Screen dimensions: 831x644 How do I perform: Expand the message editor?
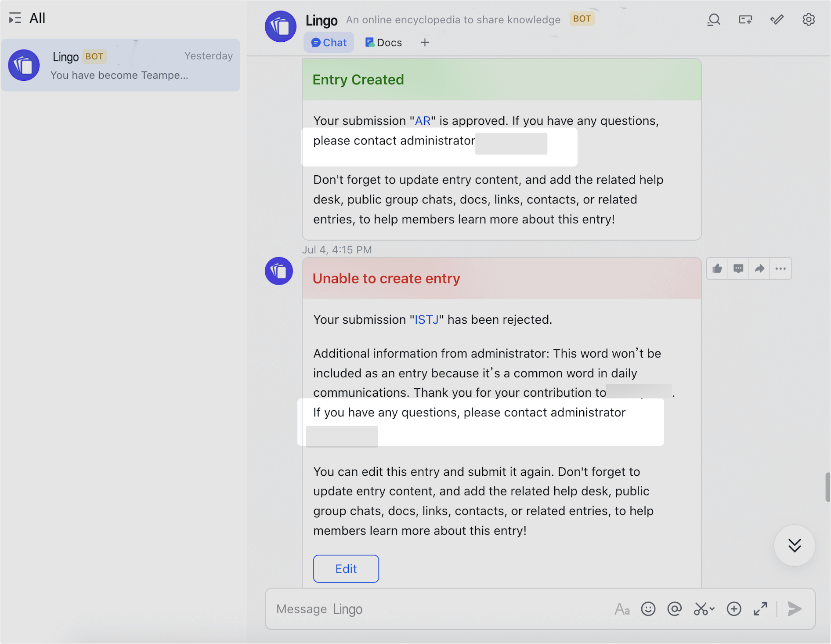(760, 609)
